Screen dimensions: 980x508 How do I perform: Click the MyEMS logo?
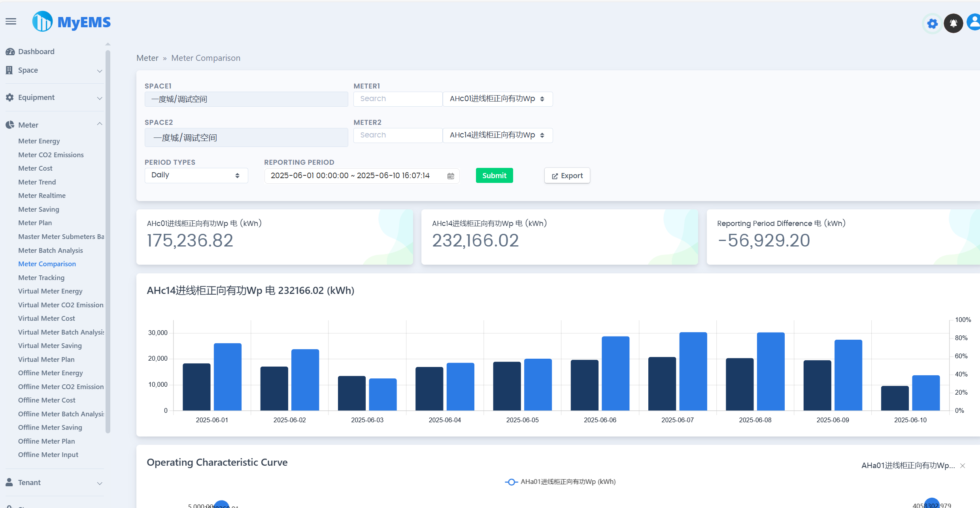click(x=72, y=22)
